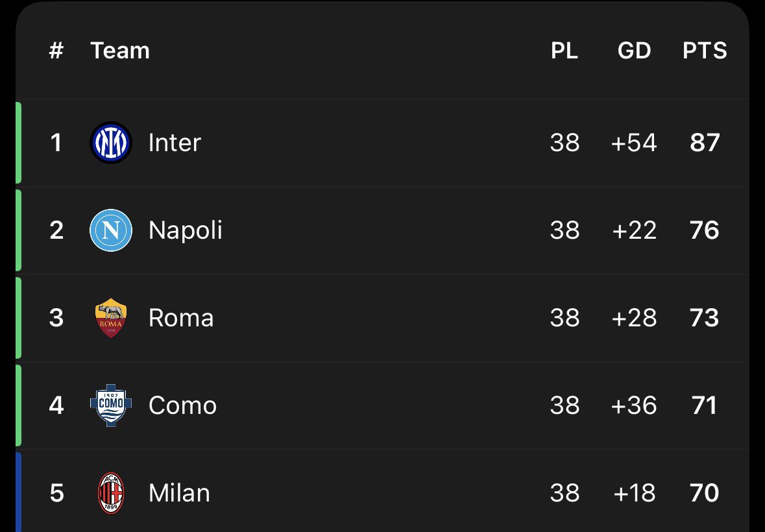Sort table by PTS column header
Image resolution: width=765 pixels, height=532 pixels.
click(x=705, y=51)
